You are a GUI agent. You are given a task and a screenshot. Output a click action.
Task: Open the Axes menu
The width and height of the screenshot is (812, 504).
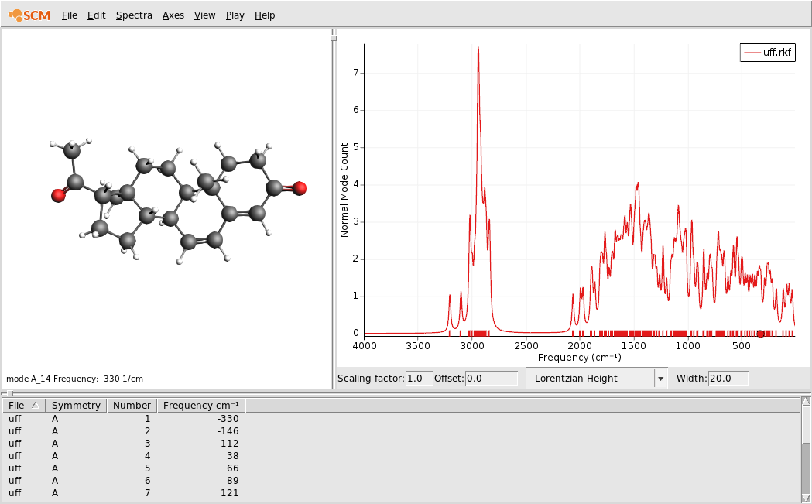click(173, 15)
